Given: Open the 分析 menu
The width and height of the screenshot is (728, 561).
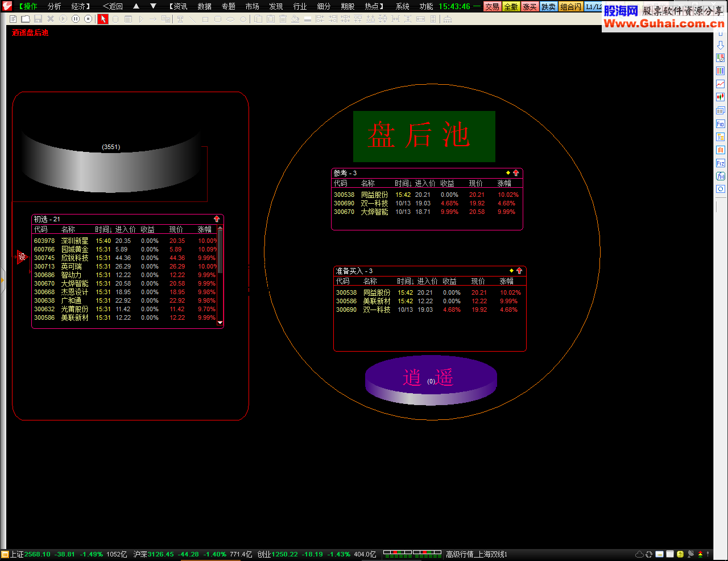Looking at the screenshot, I should [x=54, y=6].
